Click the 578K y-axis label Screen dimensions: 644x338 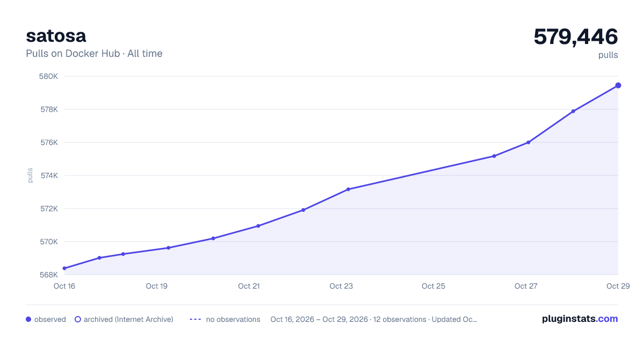(49, 109)
